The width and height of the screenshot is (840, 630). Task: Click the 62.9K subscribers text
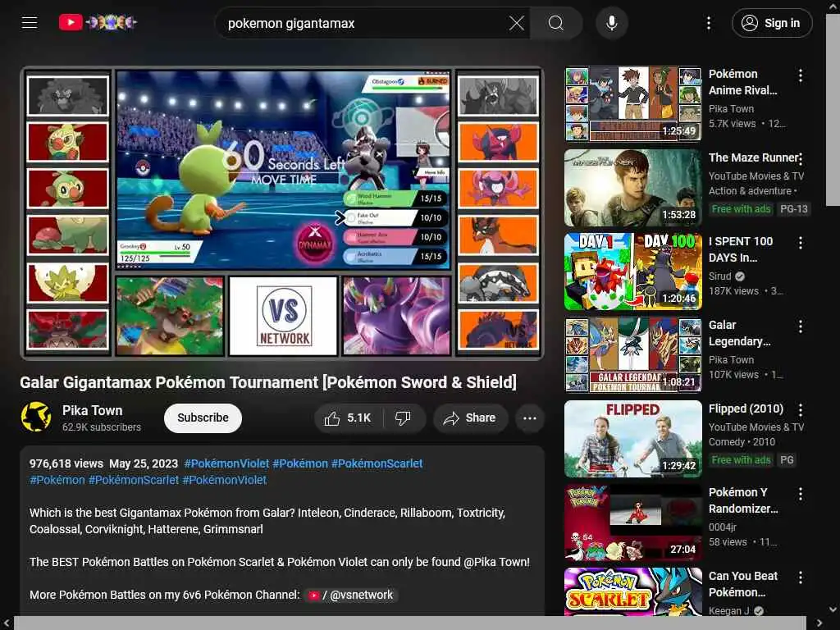pyautogui.click(x=101, y=427)
